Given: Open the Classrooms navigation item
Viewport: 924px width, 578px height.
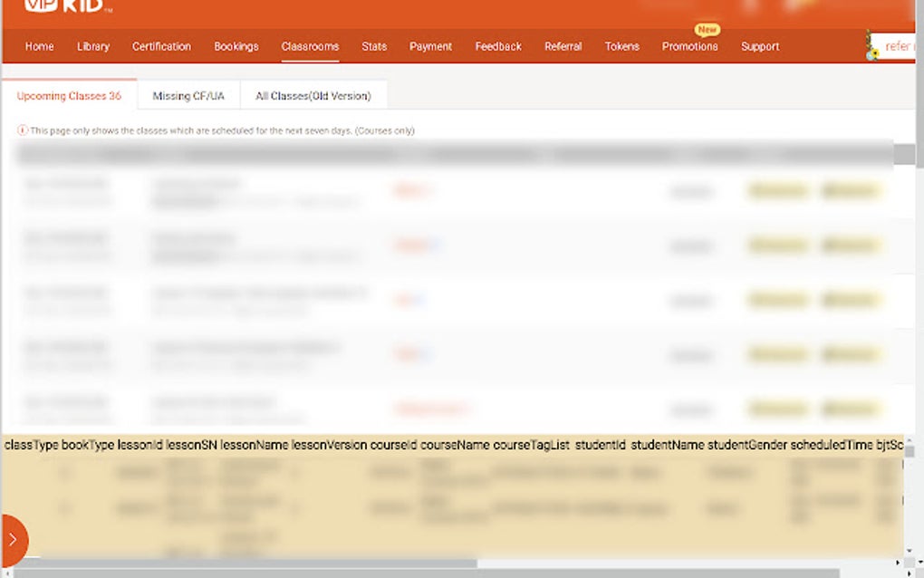Looking at the screenshot, I should tap(311, 46).
